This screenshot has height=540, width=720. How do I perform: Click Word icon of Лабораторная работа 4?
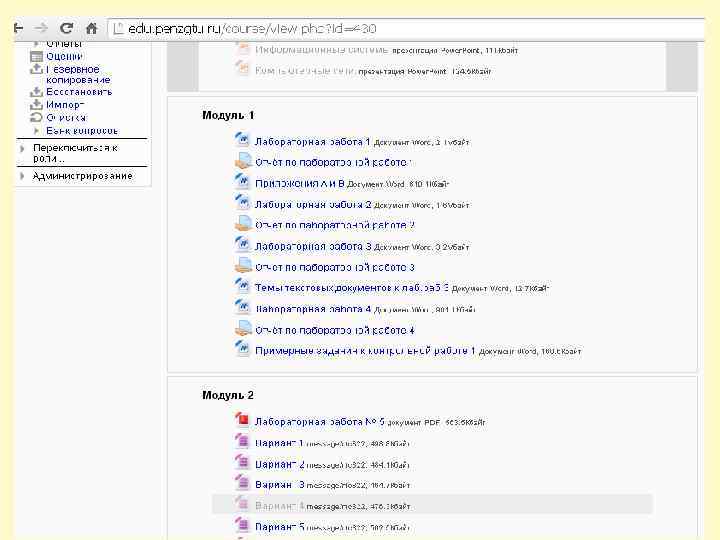point(242,307)
